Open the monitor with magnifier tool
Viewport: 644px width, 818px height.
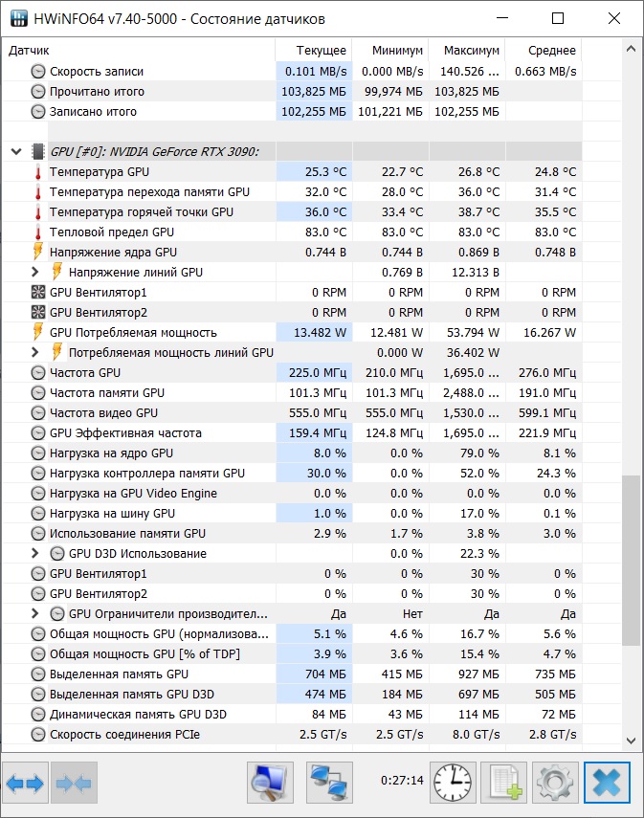(270, 784)
